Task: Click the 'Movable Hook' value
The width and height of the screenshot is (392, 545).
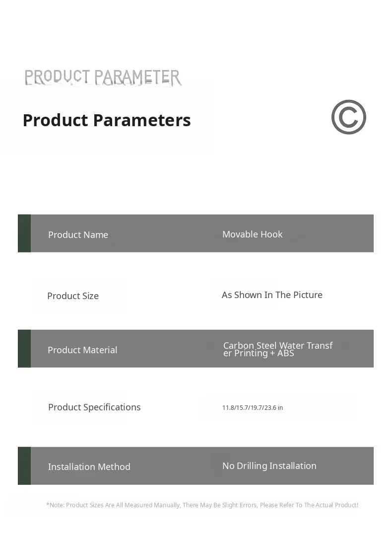Action: (252, 234)
